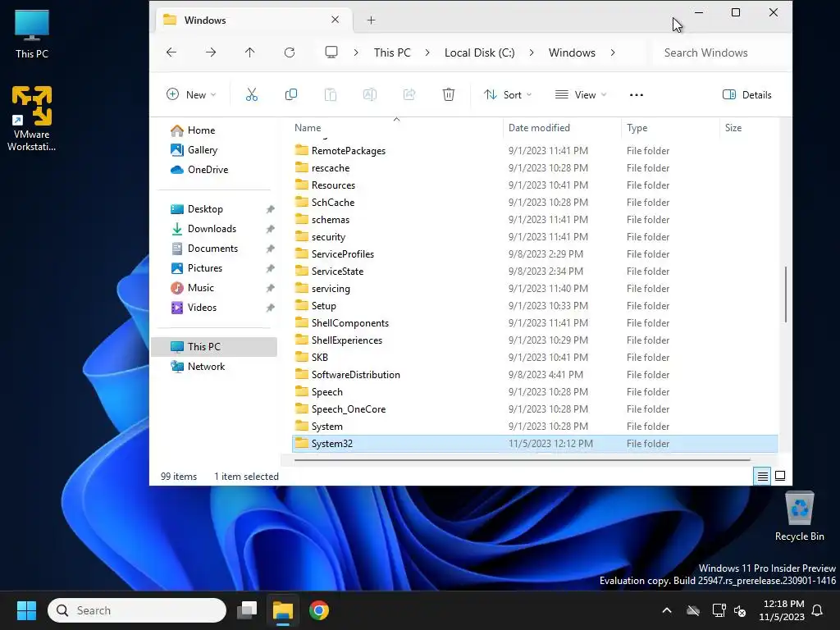Image resolution: width=840 pixels, height=630 pixels.
Task: Open the Sort dropdown menu
Action: (507, 95)
